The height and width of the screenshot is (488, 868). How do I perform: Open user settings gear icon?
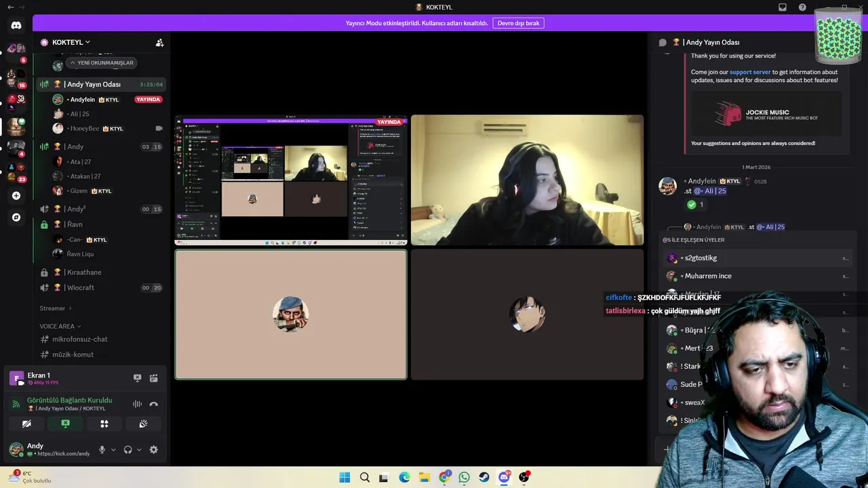point(154,449)
